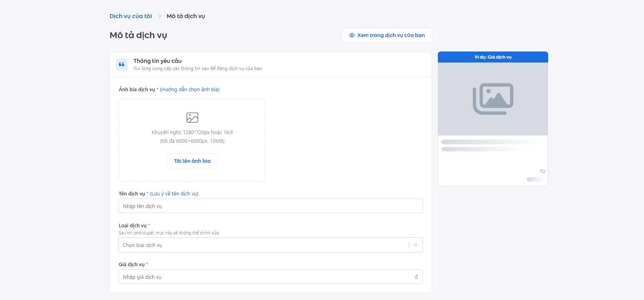This screenshot has height=300, width=644.
Task: Click the breadcrumb chevron separator
Action: tap(160, 16)
